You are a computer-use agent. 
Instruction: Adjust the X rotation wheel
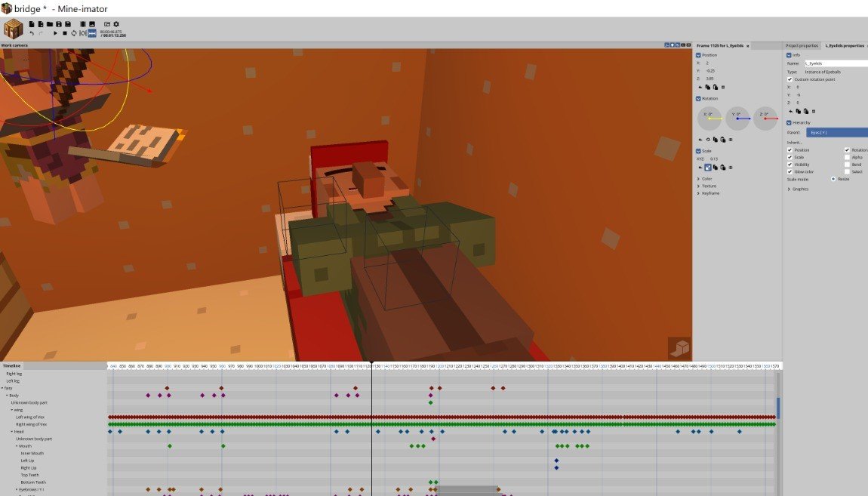pyautogui.click(x=709, y=119)
